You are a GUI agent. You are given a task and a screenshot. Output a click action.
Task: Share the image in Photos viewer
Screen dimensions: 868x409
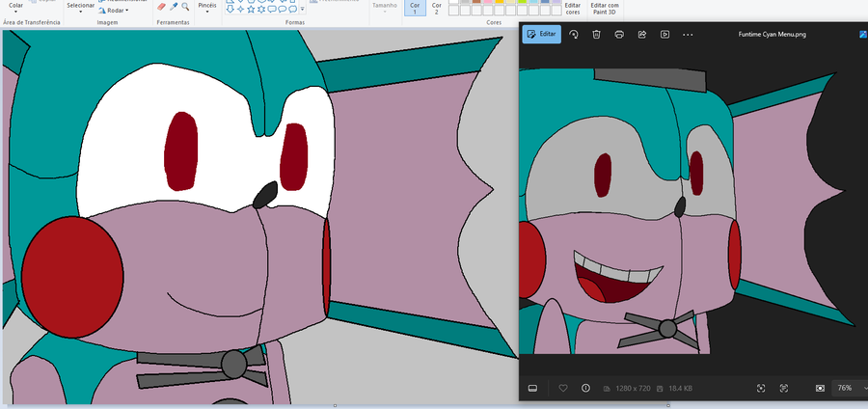642,35
